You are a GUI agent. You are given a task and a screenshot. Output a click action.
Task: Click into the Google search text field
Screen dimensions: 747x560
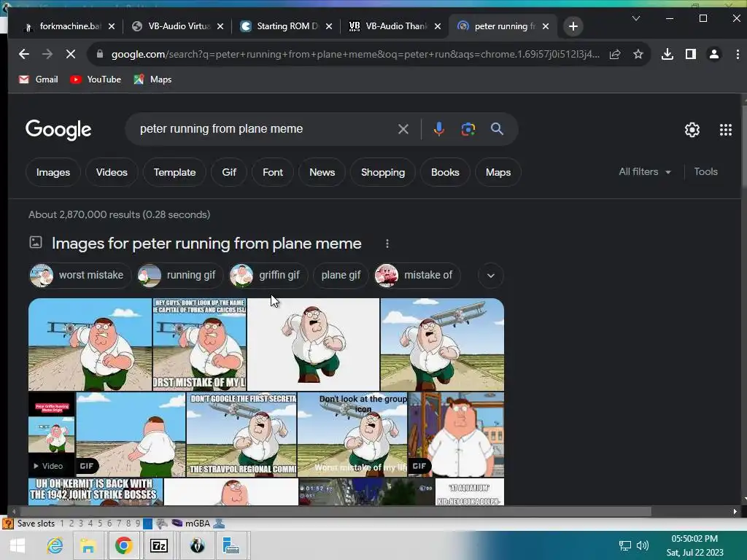tap(264, 129)
